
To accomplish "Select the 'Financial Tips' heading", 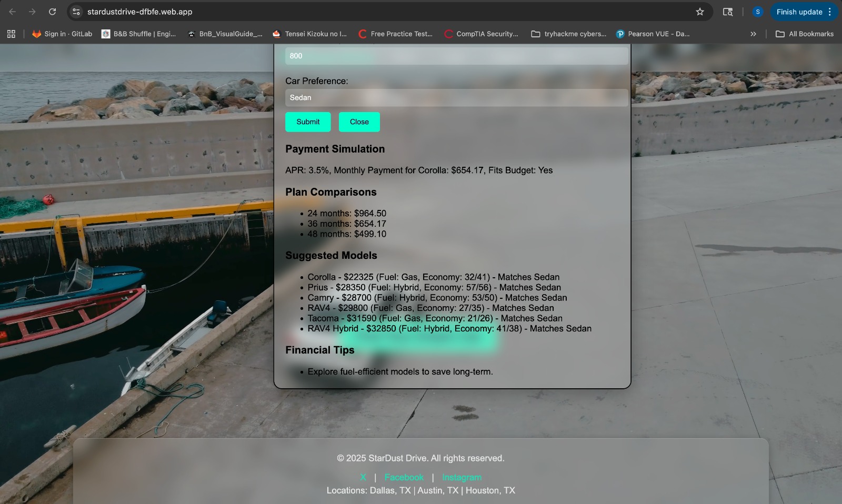I will 320,350.
